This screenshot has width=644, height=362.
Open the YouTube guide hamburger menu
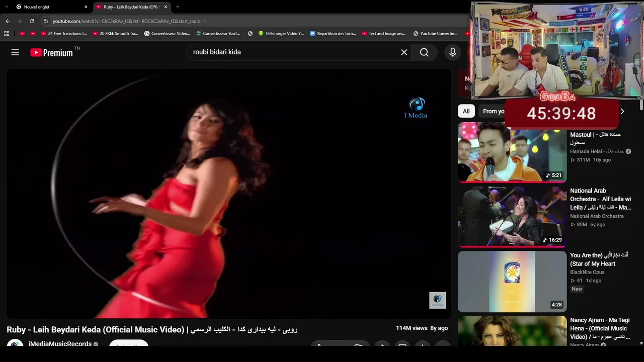pos(15,52)
